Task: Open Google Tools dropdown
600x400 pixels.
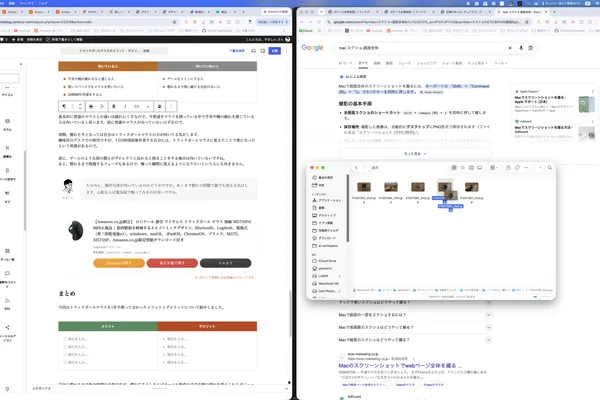Action: pos(501,63)
